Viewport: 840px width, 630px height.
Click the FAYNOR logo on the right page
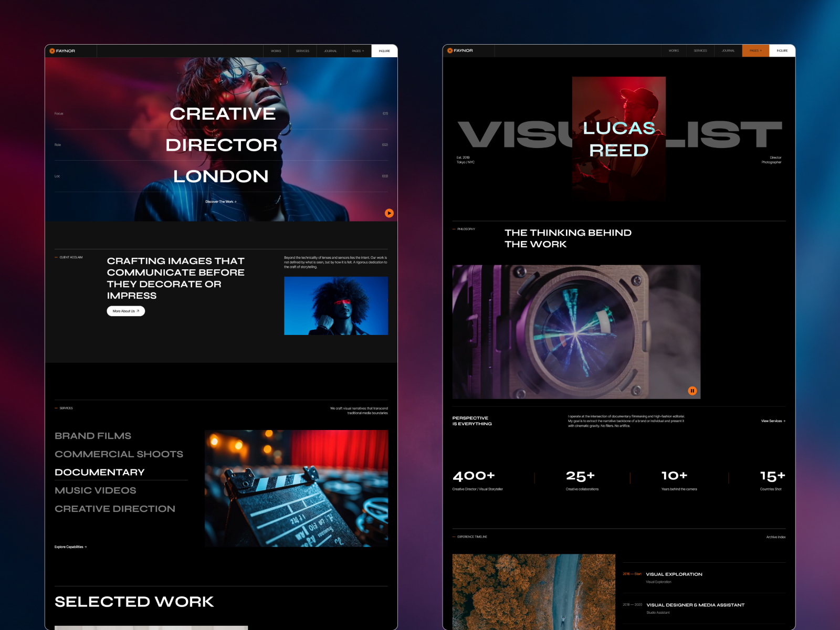tap(460, 50)
